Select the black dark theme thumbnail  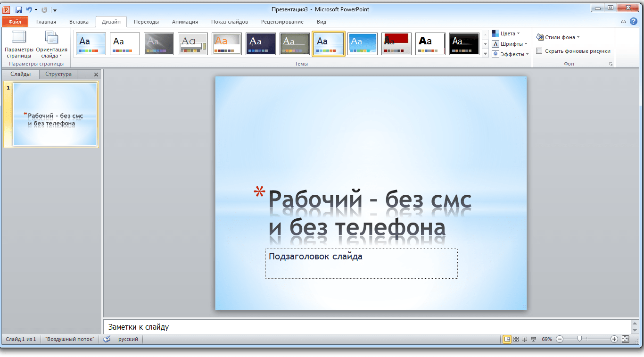click(x=464, y=44)
